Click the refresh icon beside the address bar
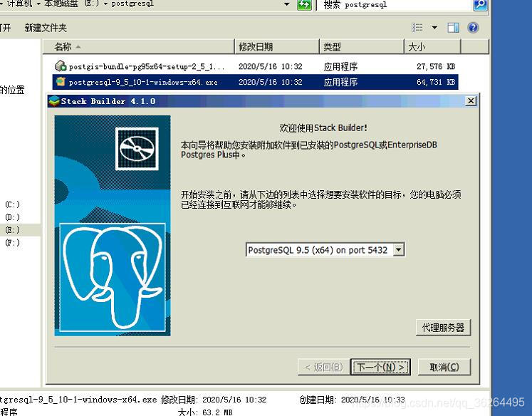The width and height of the screenshot is (532, 416). click(x=304, y=5)
